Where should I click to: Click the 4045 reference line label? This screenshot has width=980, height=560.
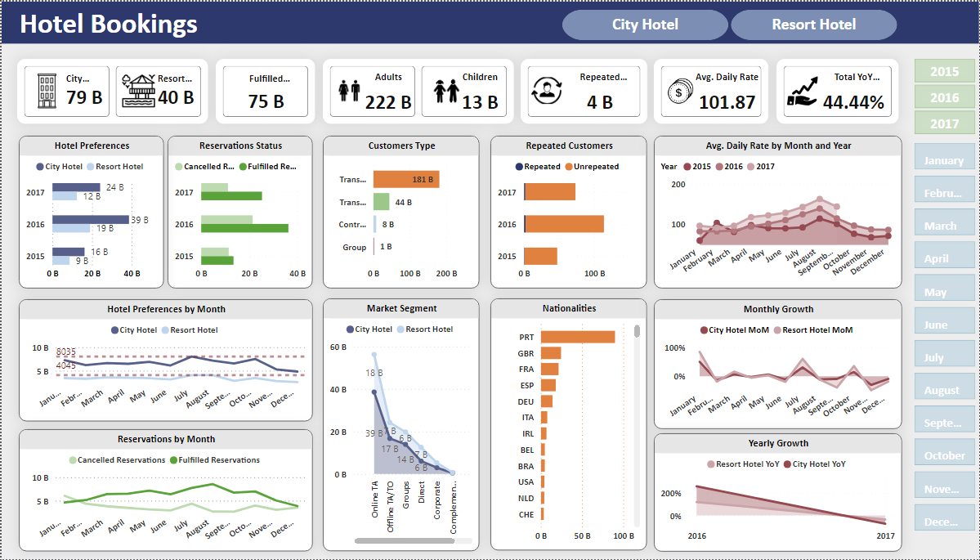[x=65, y=365]
